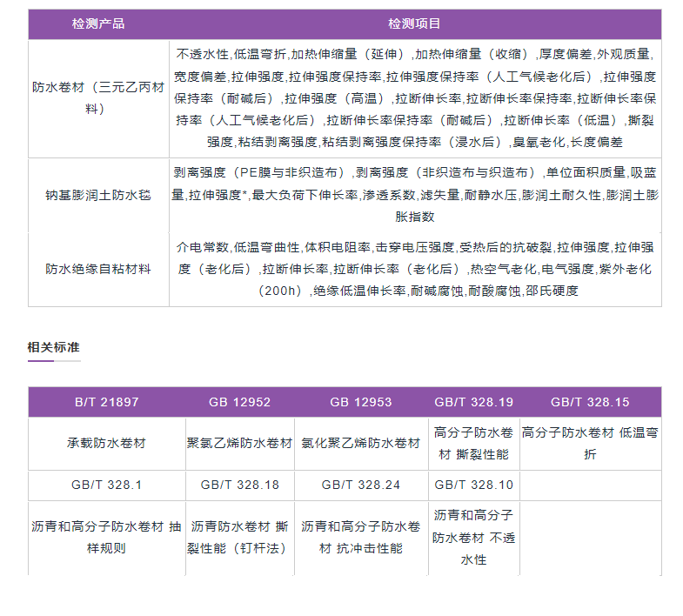The width and height of the screenshot is (683, 616).
Task: Click the 聚氯乙烯防水卷材 cell
Action: point(239,443)
